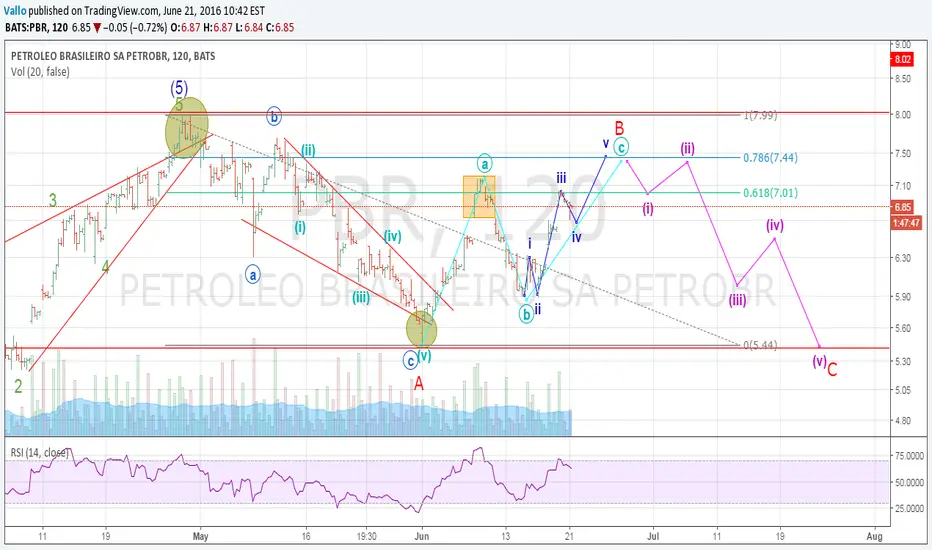Image resolution: width=932 pixels, height=550 pixels.
Task: Click the red 6.85 badge on price axis
Action: (x=902, y=207)
